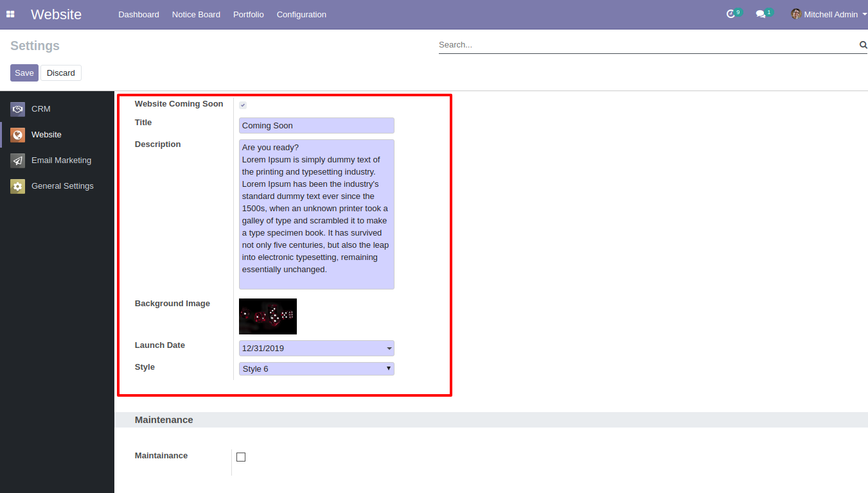868x493 pixels.
Task: Save the settings
Action: (24, 73)
